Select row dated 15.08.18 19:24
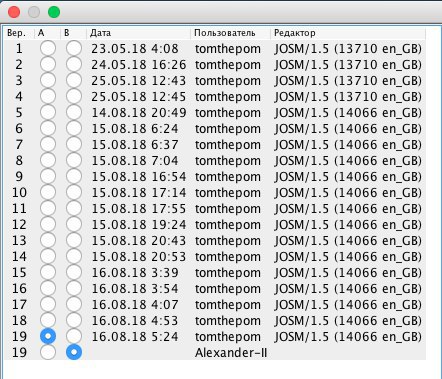The width and height of the screenshot is (442, 379). (x=215, y=224)
